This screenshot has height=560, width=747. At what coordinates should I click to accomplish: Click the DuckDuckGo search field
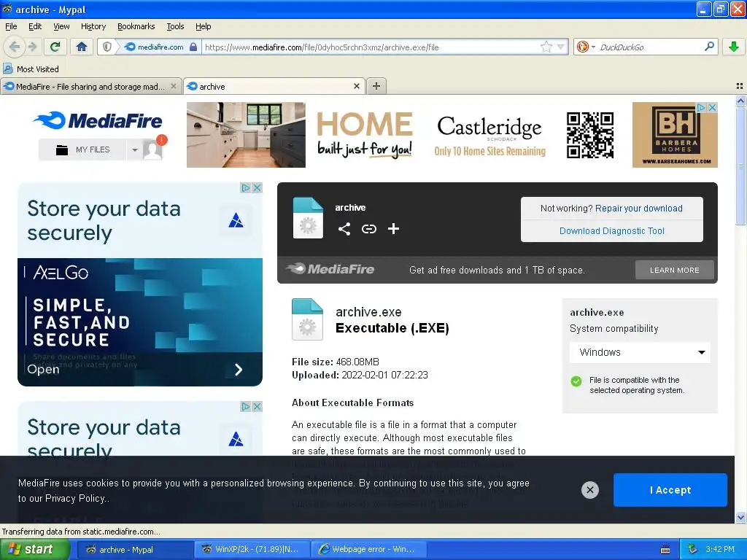[649, 47]
